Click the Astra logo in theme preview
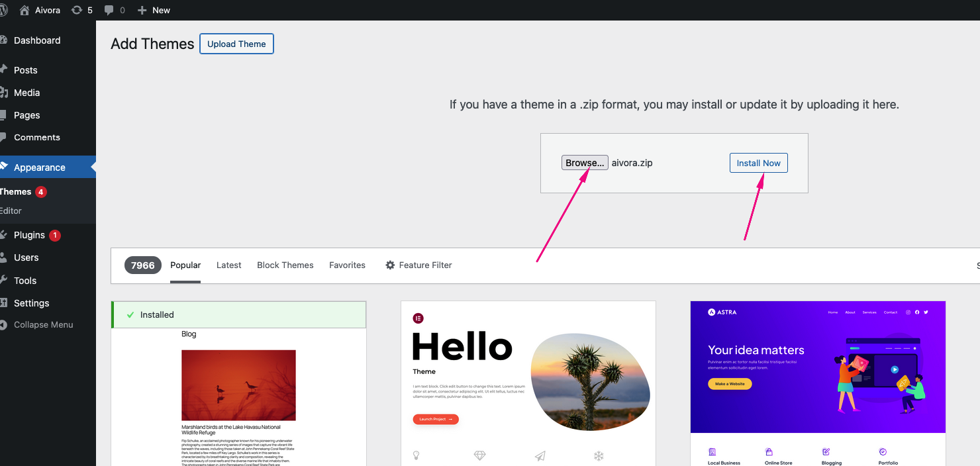Screen dimensions: 980x466 tap(712, 312)
